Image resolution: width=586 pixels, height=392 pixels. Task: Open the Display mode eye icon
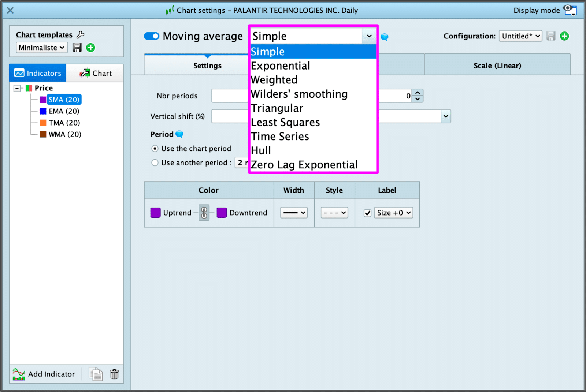570,10
